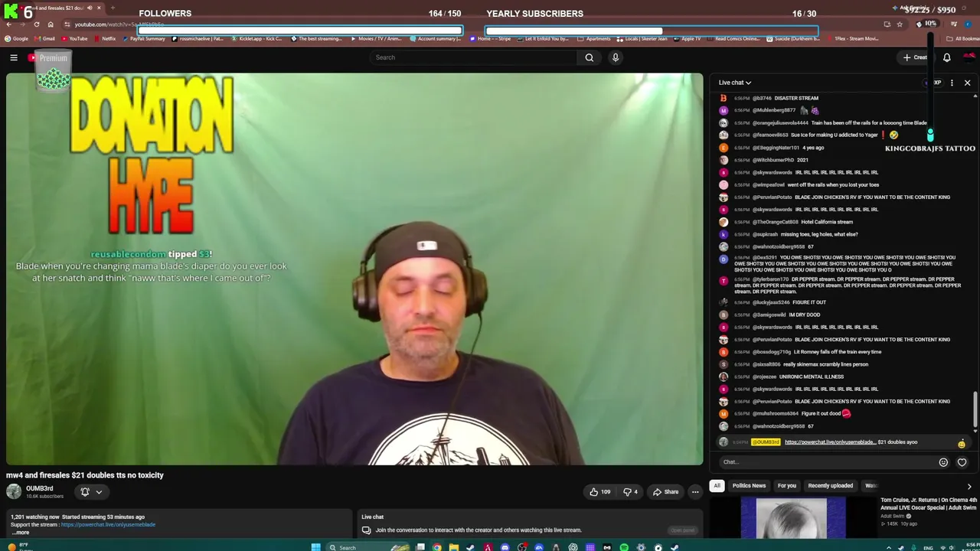Screen dimensions: 980x551
Task: Reload the page
Action: pyautogui.click(x=37, y=24)
